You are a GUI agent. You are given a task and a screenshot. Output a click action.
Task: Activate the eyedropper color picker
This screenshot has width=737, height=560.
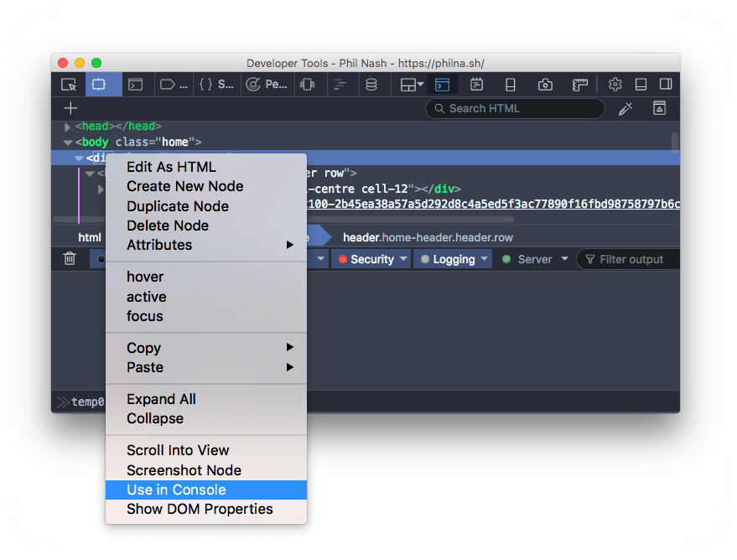point(625,108)
